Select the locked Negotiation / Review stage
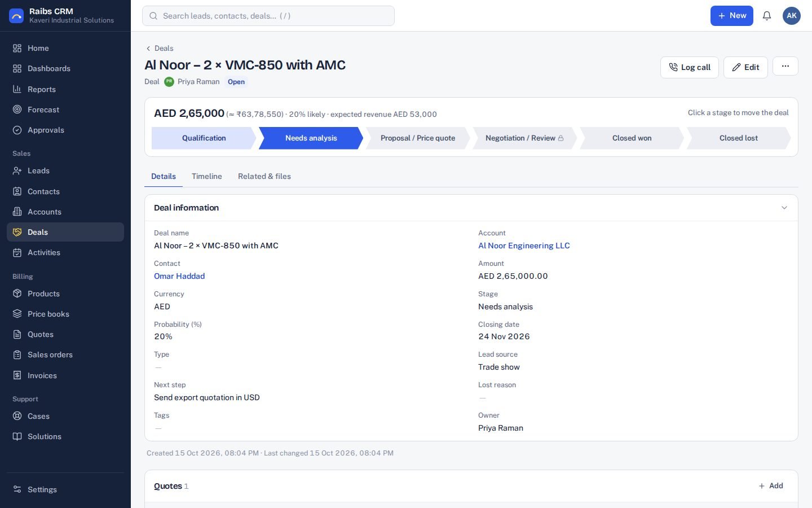The width and height of the screenshot is (812, 508). coord(524,138)
